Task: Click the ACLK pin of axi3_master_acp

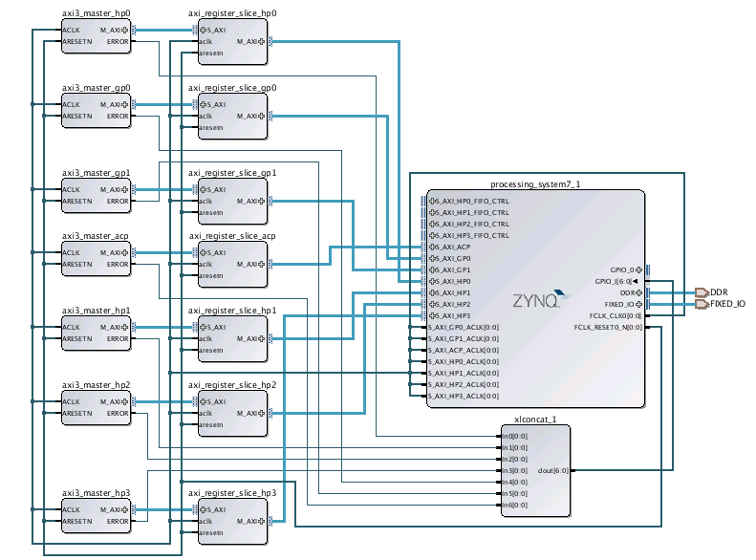Action: [72, 252]
